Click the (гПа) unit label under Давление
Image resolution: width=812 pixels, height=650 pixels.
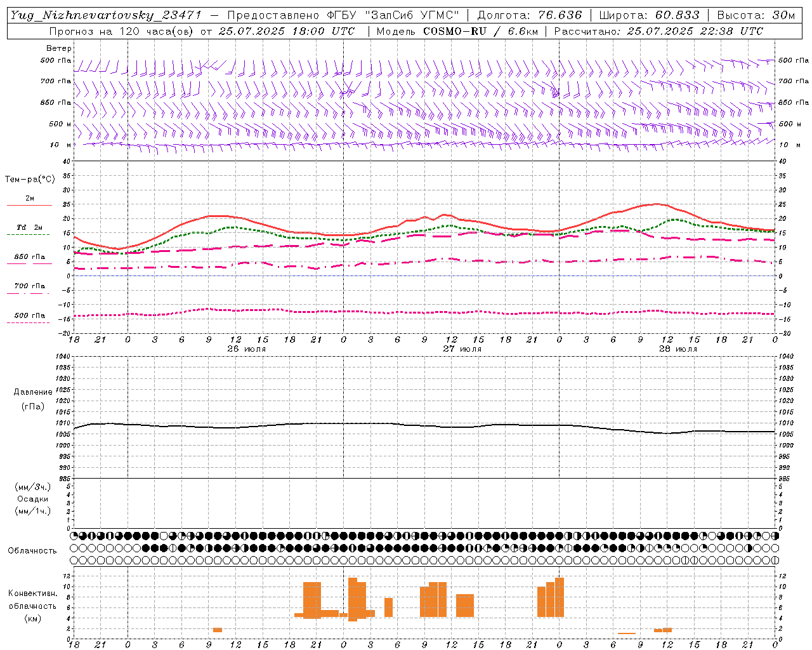click(33, 407)
